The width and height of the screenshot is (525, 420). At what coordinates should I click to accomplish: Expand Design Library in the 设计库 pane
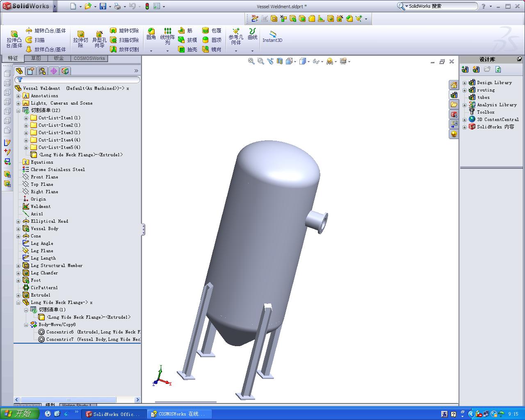coord(465,83)
